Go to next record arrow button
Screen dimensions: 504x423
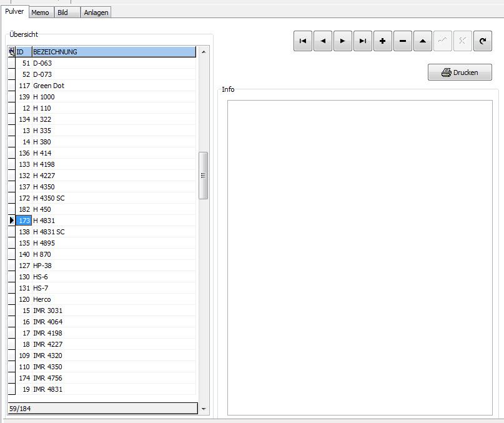point(343,41)
